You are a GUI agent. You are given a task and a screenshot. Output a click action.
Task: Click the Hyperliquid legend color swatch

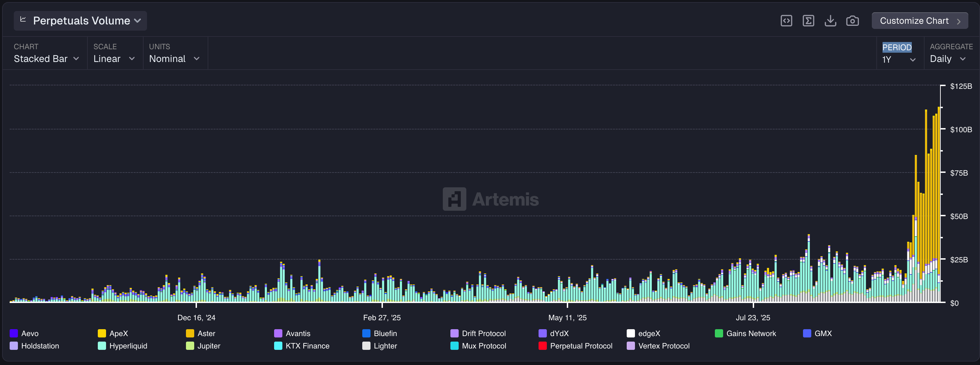tap(102, 346)
